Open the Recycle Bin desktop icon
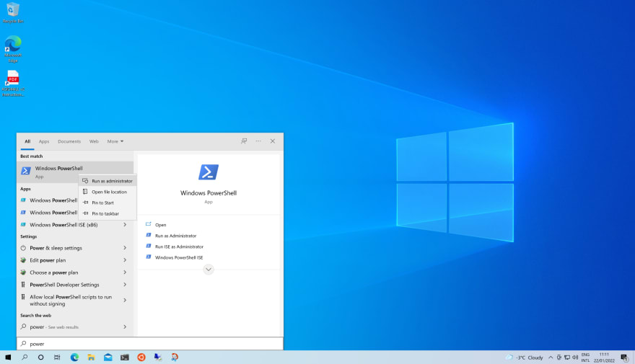Viewport: 635px width, 364px height. (13, 12)
